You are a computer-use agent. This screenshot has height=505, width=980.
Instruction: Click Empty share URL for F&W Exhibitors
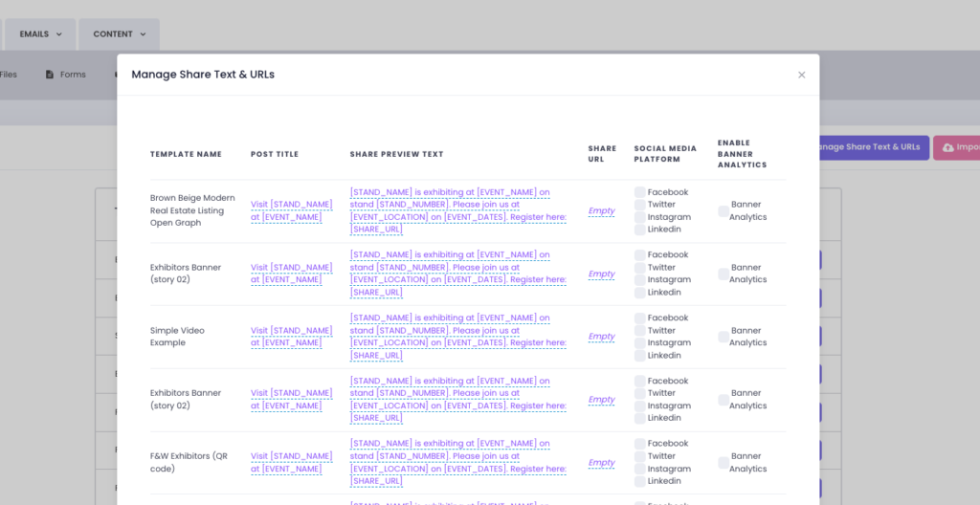tap(601, 463)
